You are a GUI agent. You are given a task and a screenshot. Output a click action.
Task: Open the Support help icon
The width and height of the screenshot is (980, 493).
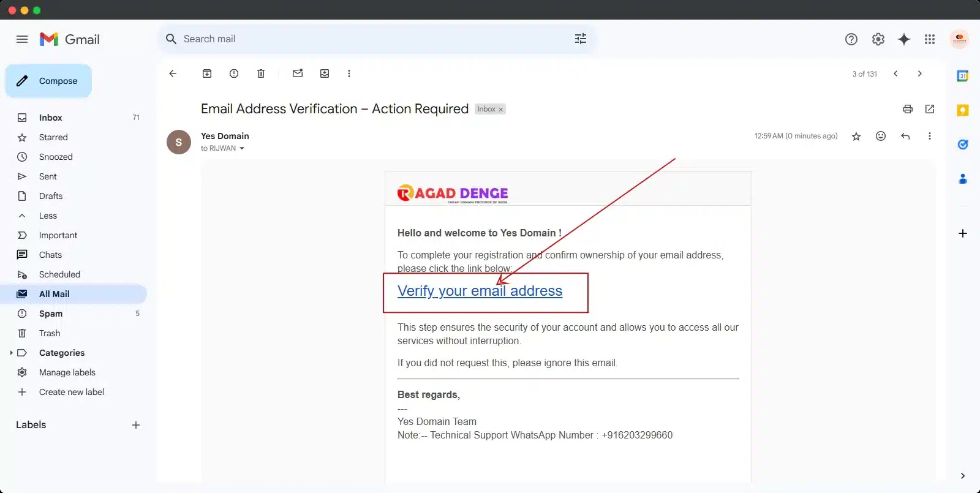coord(851,39)
